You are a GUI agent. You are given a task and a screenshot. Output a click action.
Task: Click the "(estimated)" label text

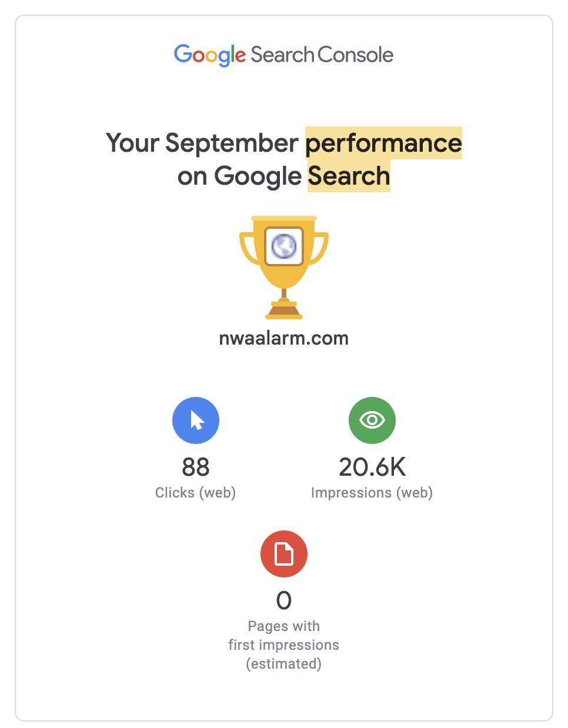(284, 664)
